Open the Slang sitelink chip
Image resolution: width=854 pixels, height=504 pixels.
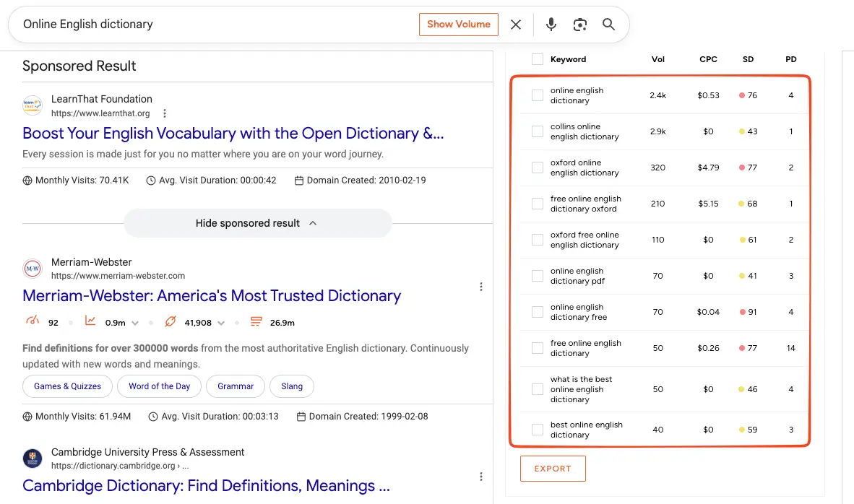point(292,386)
